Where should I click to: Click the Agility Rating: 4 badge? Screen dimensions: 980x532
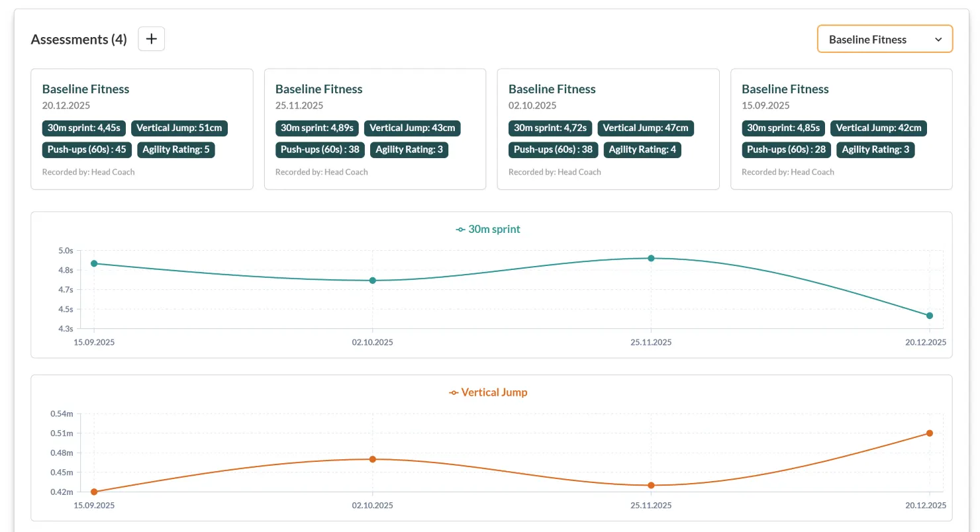click(x=642, y=150)
